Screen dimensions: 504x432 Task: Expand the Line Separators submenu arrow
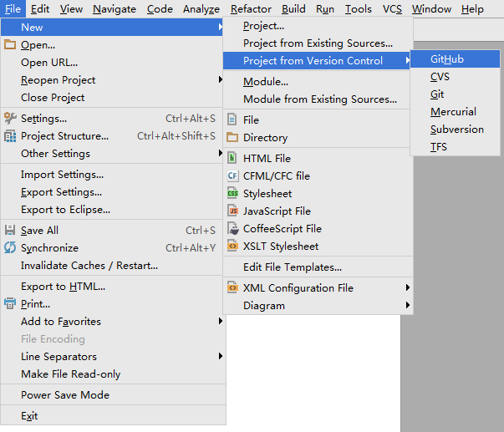pos(220,356)
